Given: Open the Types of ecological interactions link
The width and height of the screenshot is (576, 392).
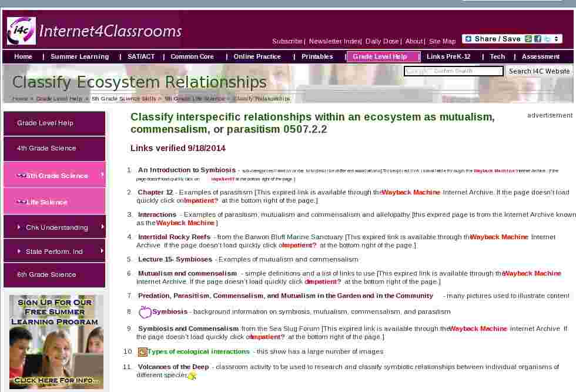Looking at the screenshot, I should (199, 351).
